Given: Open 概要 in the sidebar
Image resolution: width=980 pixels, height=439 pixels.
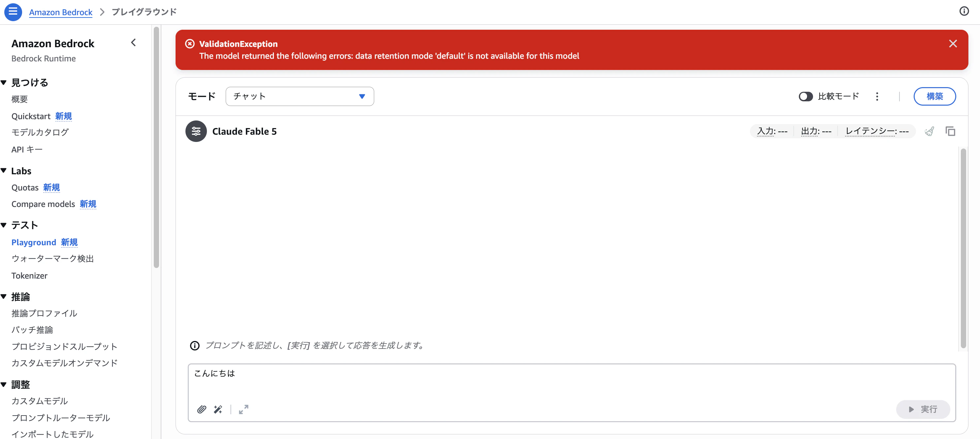Looking at the screenshot, I should (x=19, y=99).
